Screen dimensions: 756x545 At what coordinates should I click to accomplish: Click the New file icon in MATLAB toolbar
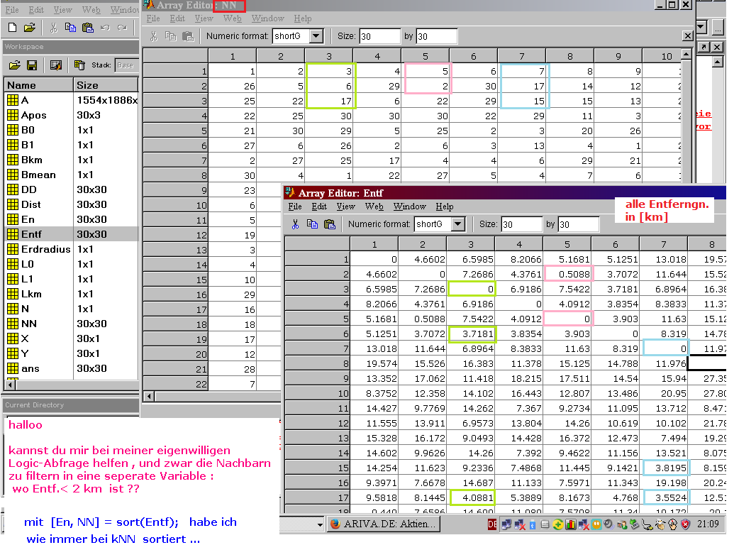tap(12, 28)
